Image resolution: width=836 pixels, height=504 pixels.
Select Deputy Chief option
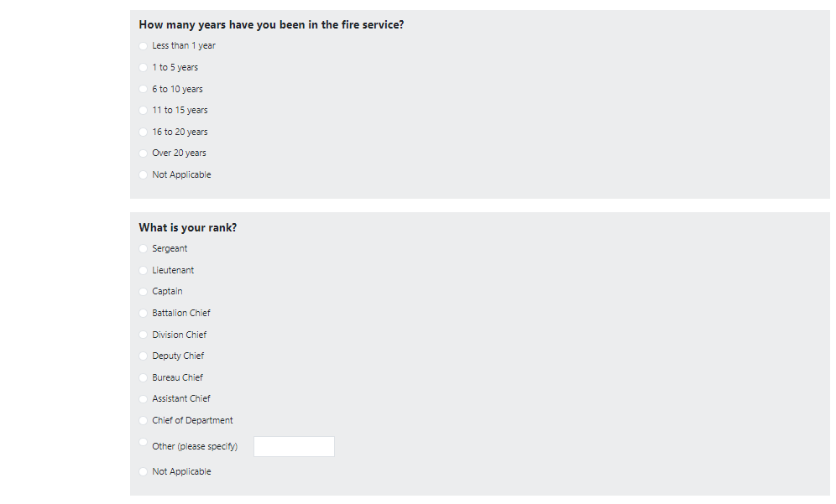click(x=144, y=356)
